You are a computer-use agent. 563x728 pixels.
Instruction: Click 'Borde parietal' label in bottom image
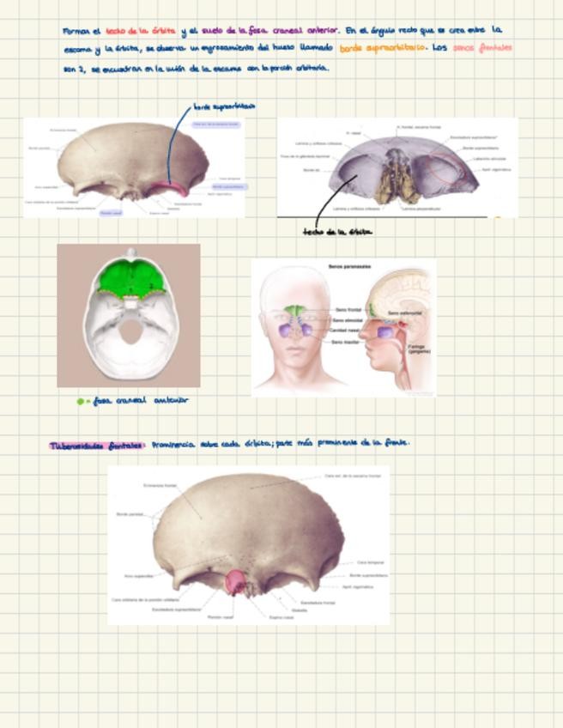[x=129, y=514]
